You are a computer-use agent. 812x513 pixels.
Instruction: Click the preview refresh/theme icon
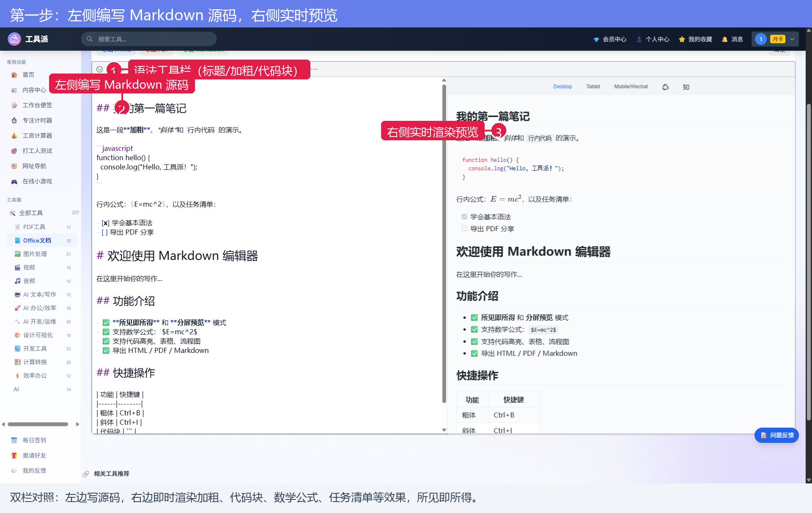pyautogui.click(x=665, y=87)
